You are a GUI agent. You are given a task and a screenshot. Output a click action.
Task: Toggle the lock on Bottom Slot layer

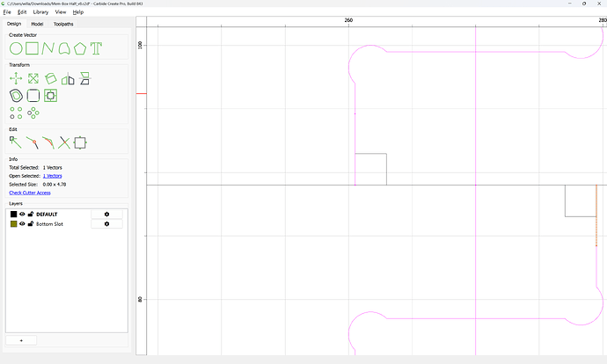click(31, 224)
